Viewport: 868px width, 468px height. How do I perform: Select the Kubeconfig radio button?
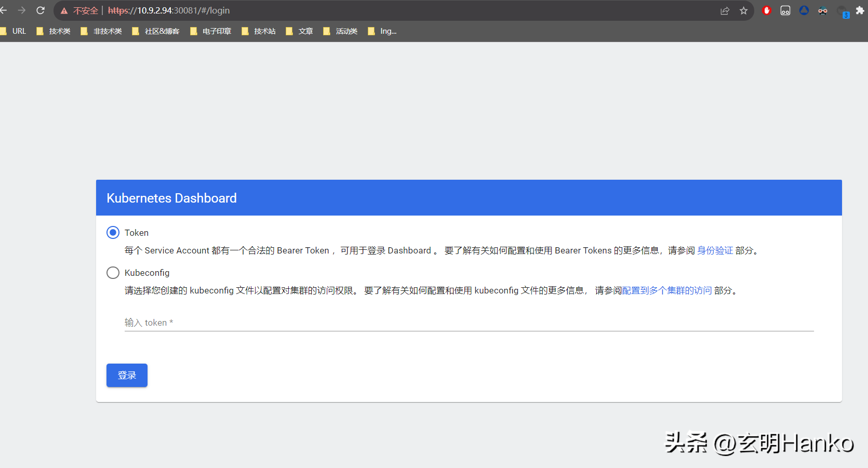113,273
